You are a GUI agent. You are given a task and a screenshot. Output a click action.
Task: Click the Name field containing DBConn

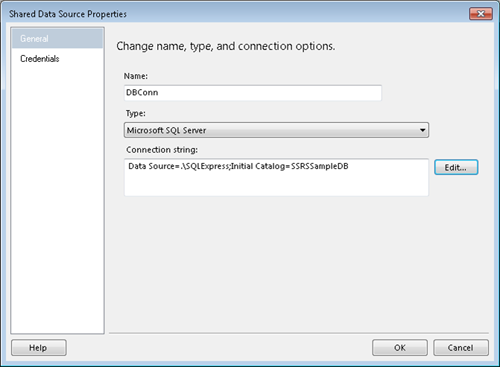(x=253, y=93)
